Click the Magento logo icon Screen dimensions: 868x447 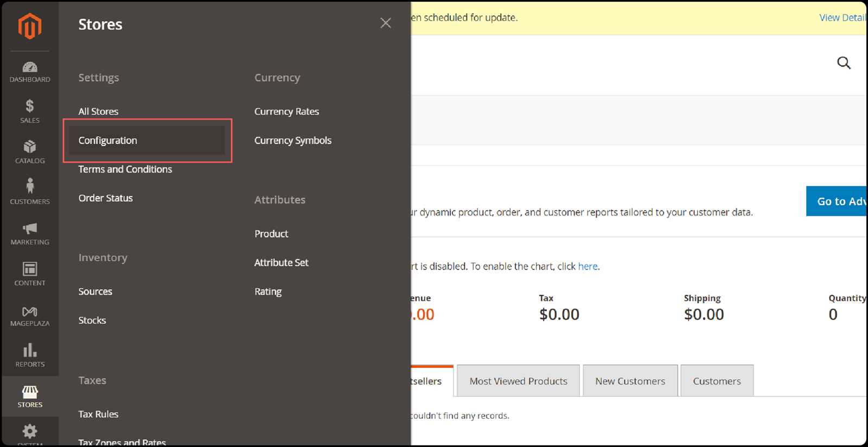(x=30, y=26)
